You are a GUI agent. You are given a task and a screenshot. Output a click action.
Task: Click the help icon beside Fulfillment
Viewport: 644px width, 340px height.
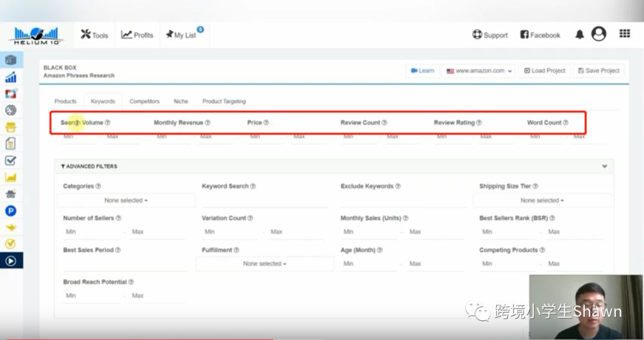click(x=236, y=250)
